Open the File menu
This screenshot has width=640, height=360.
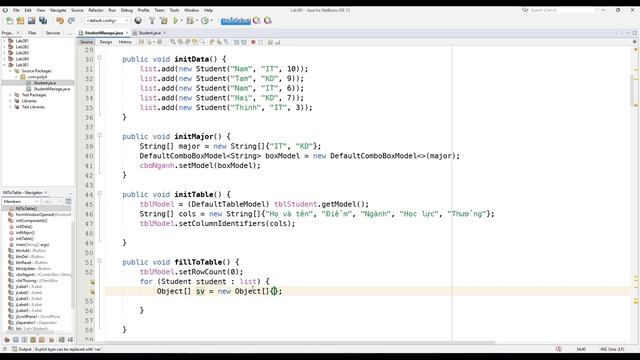coord(16,10)
